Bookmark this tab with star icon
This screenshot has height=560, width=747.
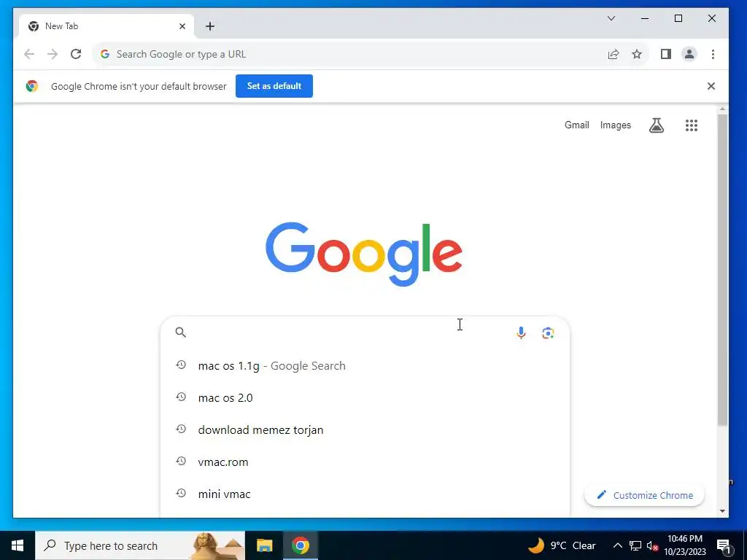(x=637, y=54)
